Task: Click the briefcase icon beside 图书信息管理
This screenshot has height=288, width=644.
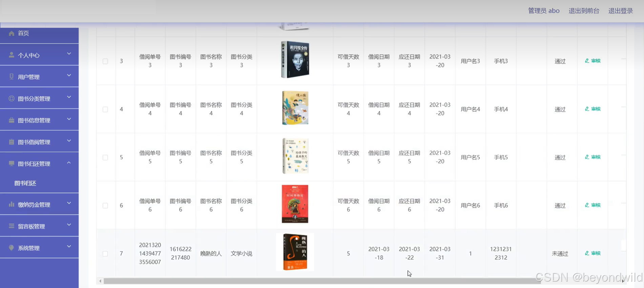Action: tap(12, 120)
